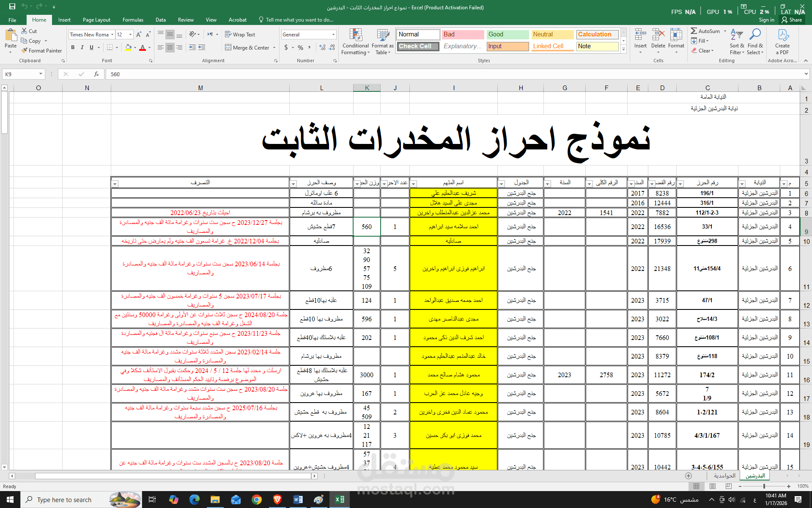Open Excel from the Windows taskbar
Screen dimensions: 812x508
pos(340,500)
